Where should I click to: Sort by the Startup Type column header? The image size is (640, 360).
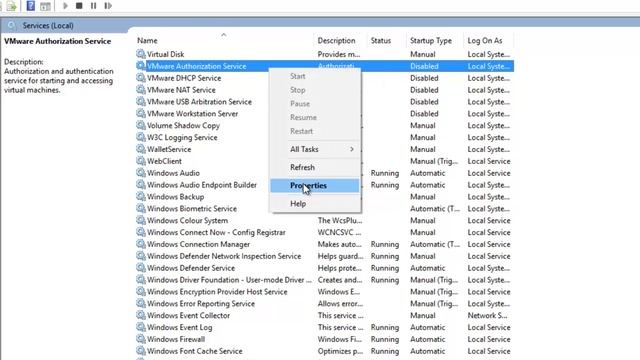pos(431,40)
